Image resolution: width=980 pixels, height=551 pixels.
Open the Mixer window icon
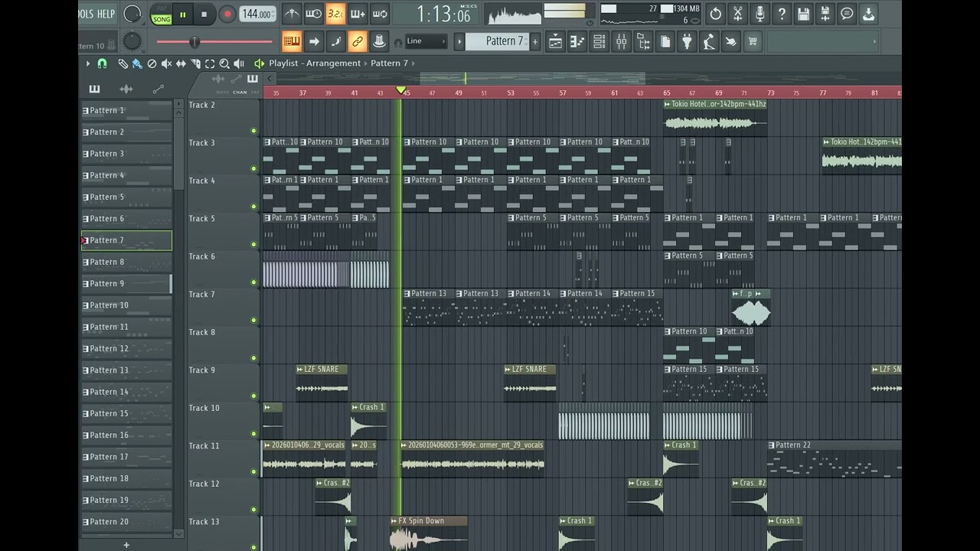pos(622,42)
